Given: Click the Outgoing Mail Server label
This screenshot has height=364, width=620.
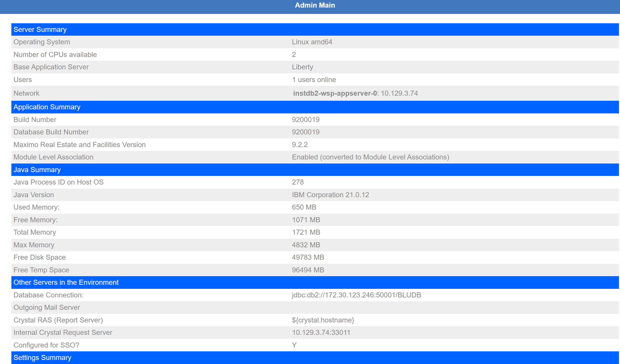Looking at the screenshot, I should pyautogui.click(x=47, y=307).
